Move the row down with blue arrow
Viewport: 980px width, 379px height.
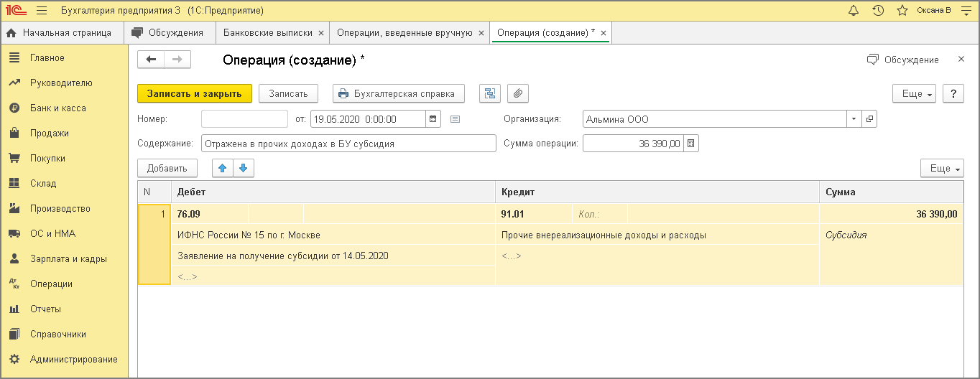243,168
